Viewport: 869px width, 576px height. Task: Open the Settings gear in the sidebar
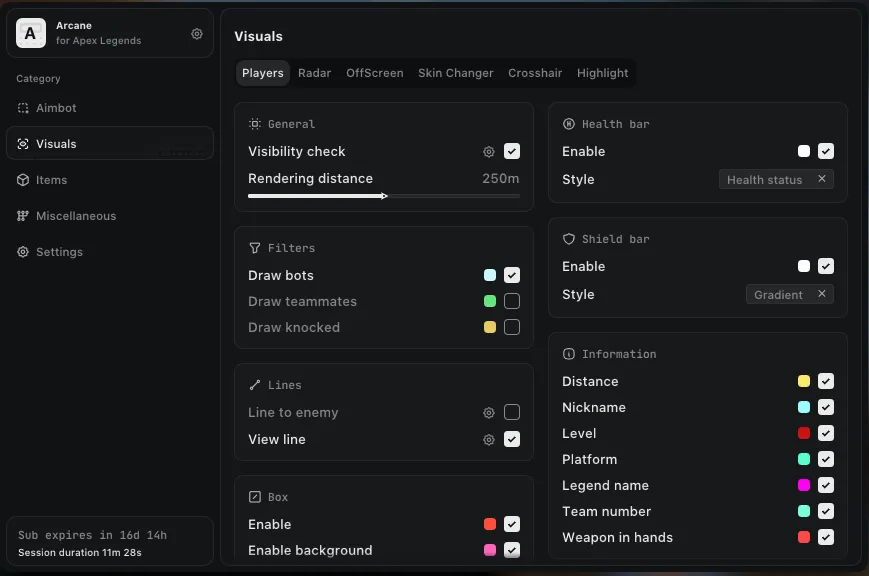23,252
